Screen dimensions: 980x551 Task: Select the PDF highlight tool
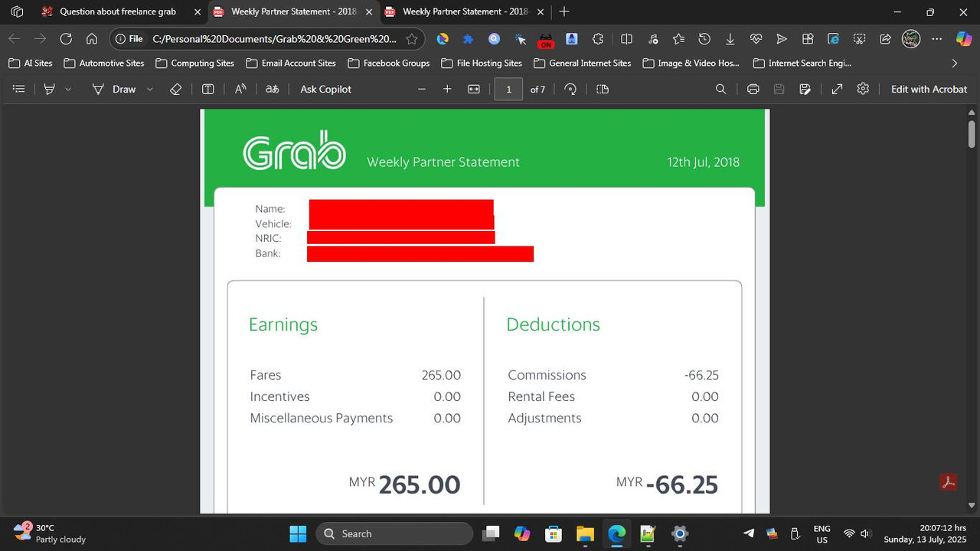(x=50, y=90)
